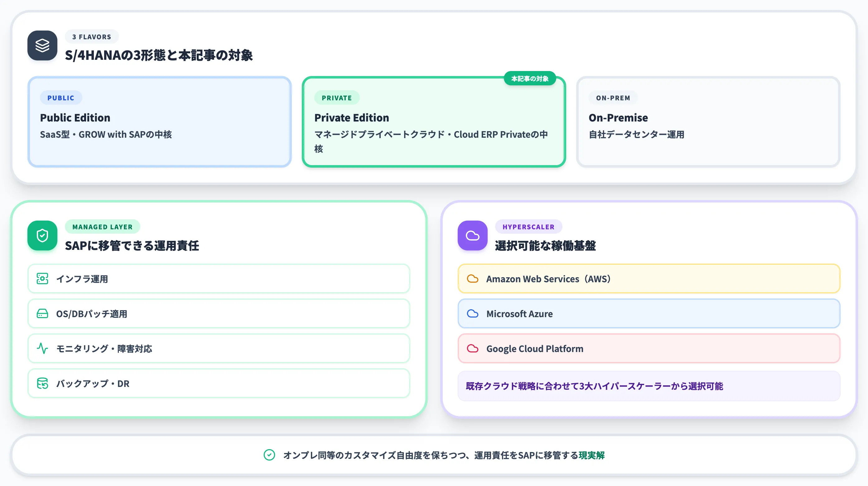Click the 本記事の対象 green tag

[x=530, y=79]
